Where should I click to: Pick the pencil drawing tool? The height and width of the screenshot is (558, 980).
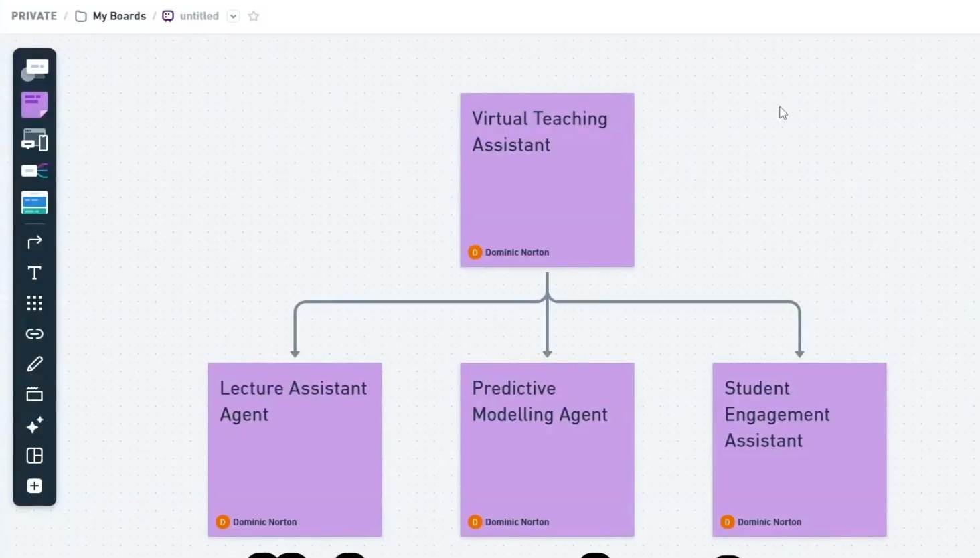[x=34, y=363]
